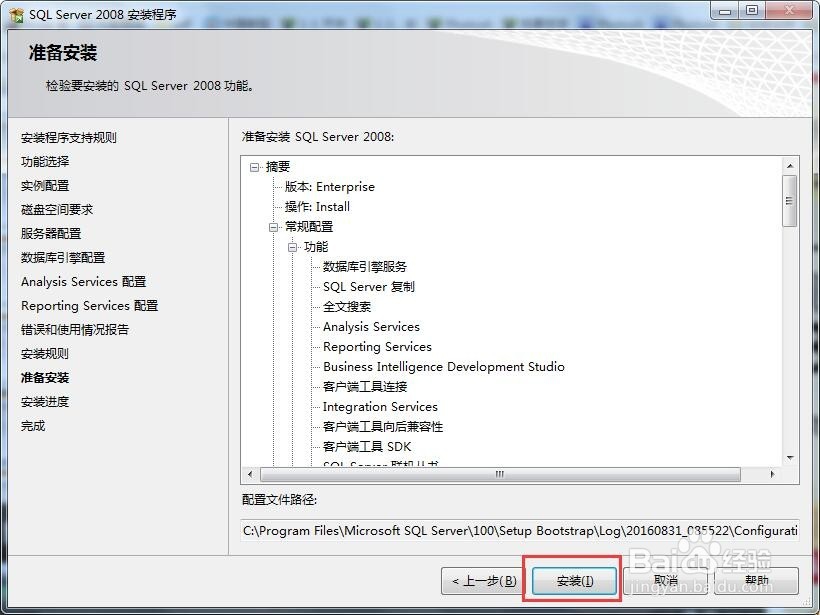820x615 pixels.
Task: Select Integration Services tree item
Action: [380, 407]
